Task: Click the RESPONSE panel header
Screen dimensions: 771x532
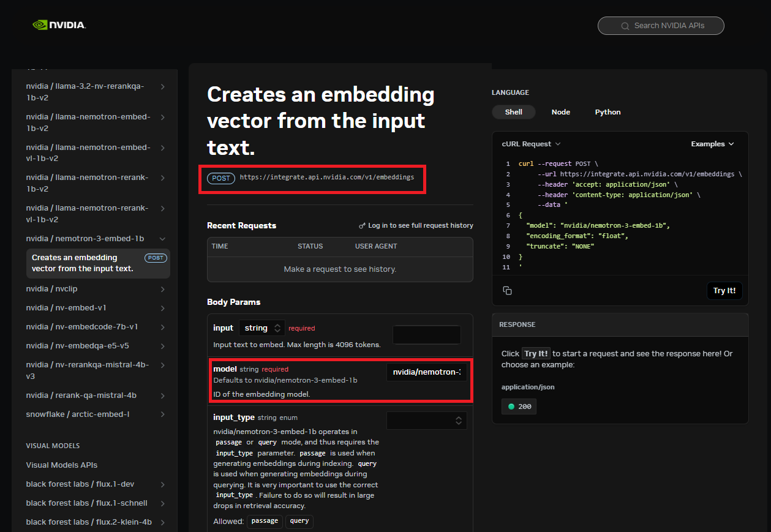Action: (620, 324)
